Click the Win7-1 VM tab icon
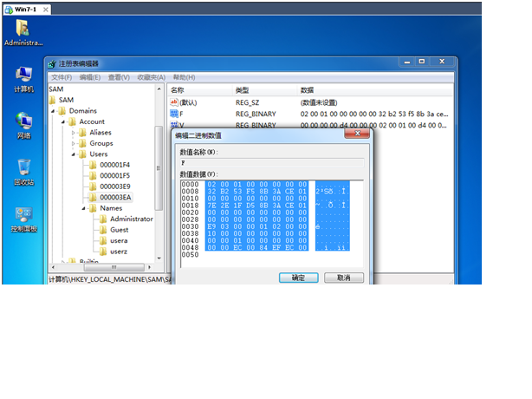This screenshot has width=532, height=399. point(9,10)
